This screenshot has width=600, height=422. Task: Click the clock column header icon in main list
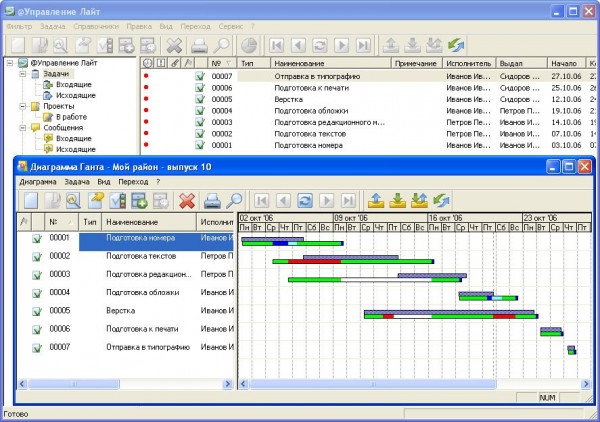click(147, 63)
